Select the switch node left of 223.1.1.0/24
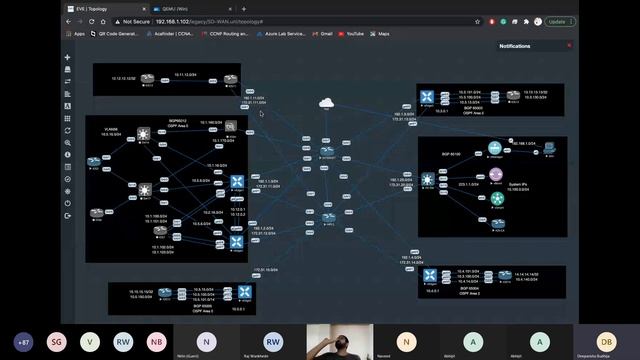Image resolution: width=640 pixels, height=360 pixels. pyautogui.click(x=428, y=180)
